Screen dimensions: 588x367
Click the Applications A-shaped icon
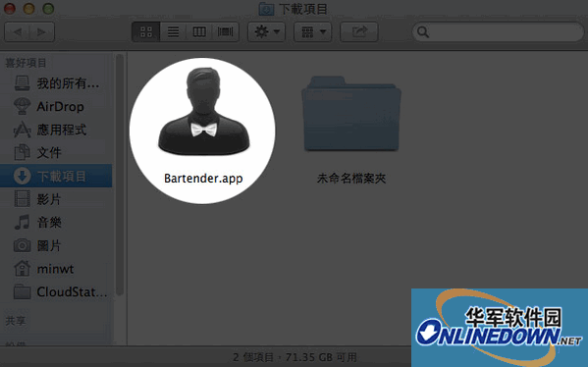point(23,130)
